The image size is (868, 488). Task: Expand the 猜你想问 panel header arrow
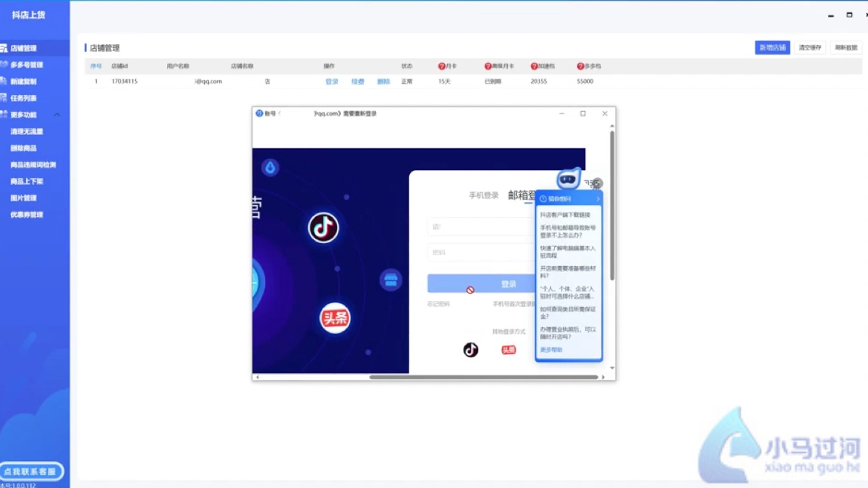[x=598, y=199]
